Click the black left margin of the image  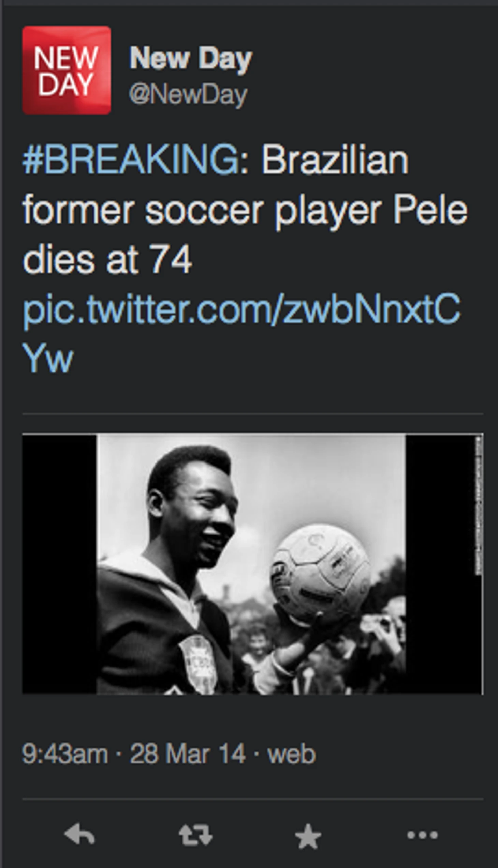coord(59,564)
